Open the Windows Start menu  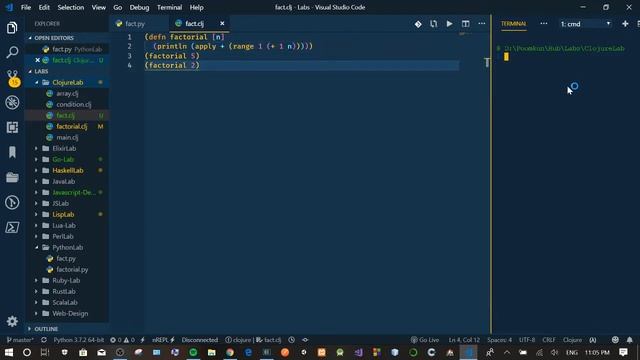click(x=9, y=352)
